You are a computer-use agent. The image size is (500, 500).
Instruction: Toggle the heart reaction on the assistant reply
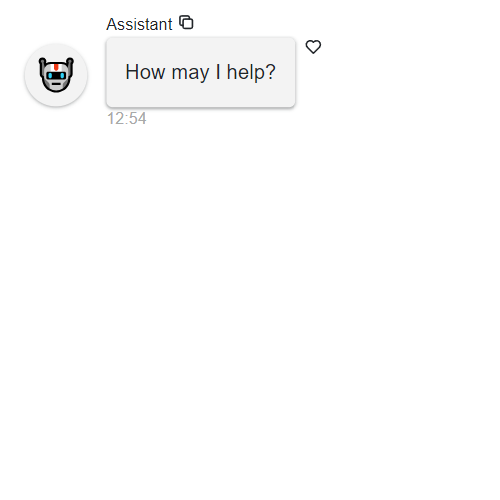(x=313, y=47)
